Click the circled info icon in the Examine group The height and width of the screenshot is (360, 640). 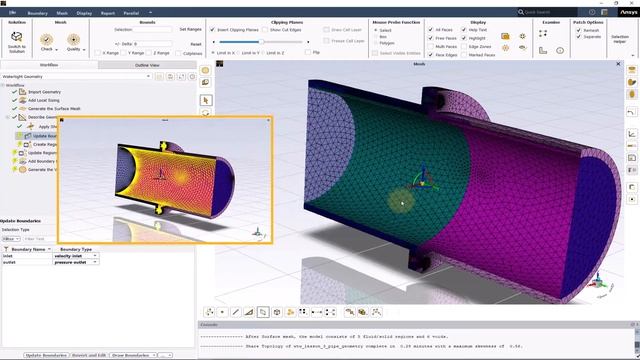tap(560, 50)
